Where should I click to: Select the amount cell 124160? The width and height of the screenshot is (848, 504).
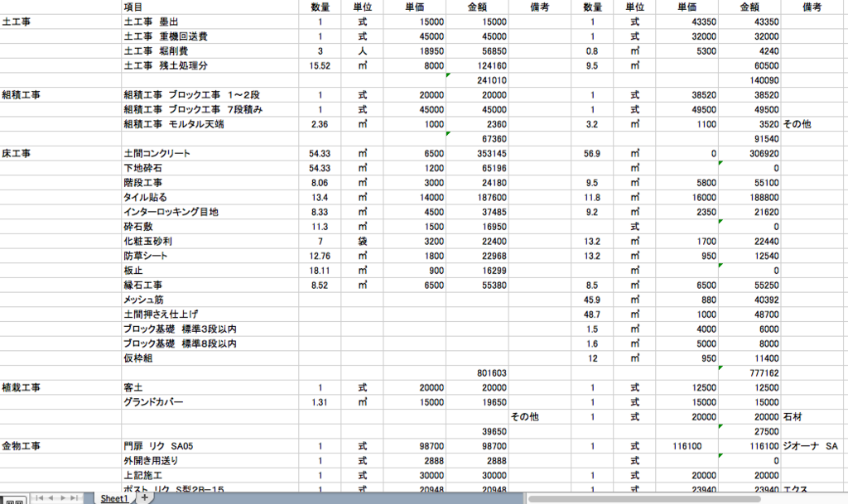477,66
